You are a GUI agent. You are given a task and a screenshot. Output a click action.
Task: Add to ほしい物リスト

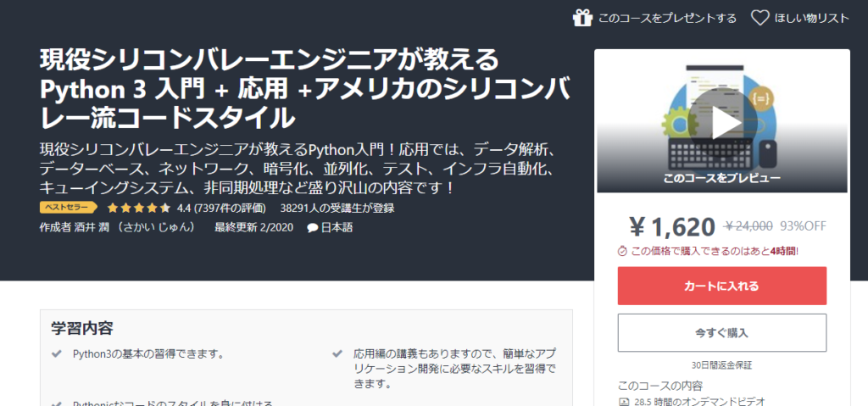tap(811, 19)
